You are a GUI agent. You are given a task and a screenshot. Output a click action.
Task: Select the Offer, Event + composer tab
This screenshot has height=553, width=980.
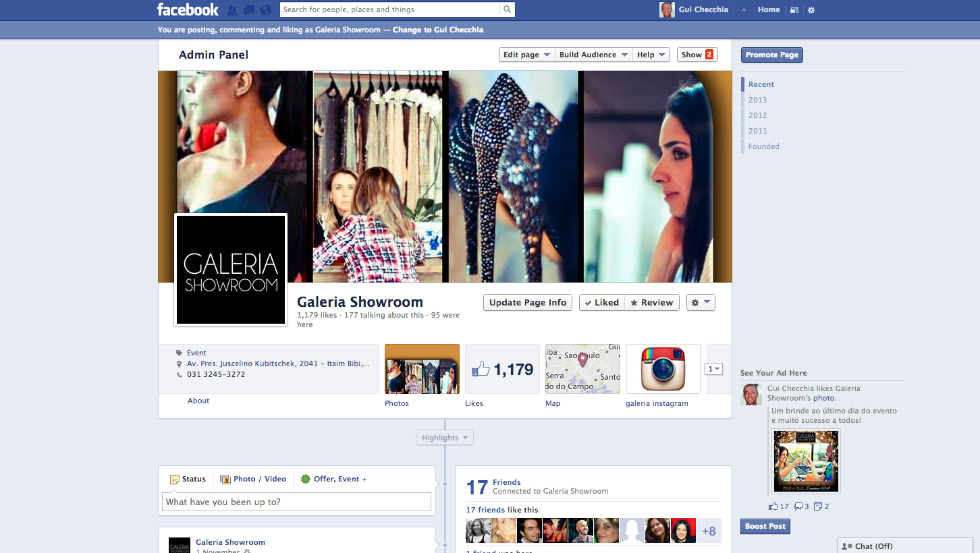[x=334, y=479]
